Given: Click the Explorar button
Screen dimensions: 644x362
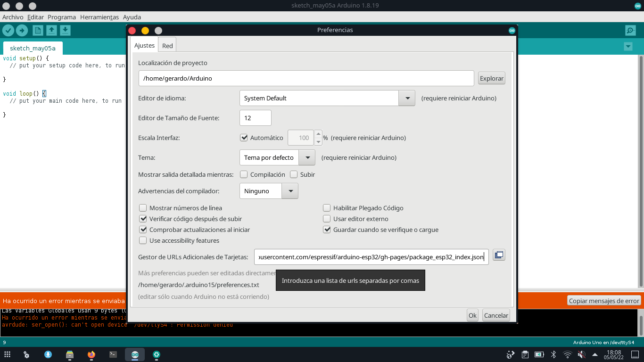Looking at the screenshot, I should [492, 78].
